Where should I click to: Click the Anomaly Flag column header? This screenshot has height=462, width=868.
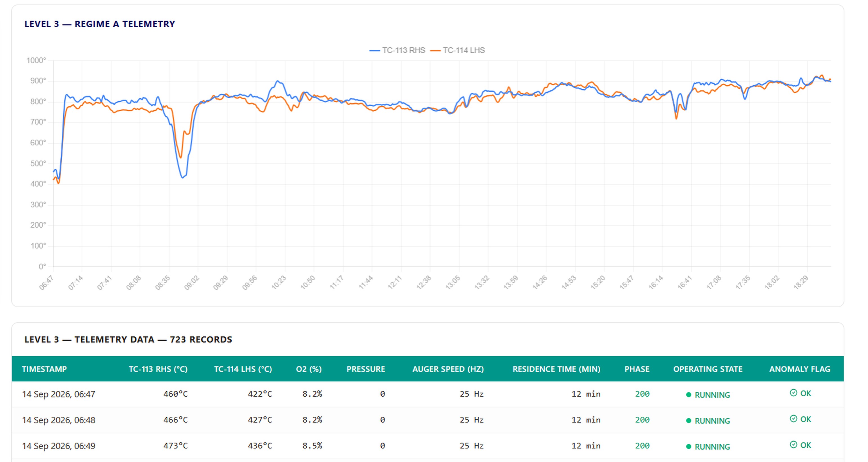click(x=800, y=369)
